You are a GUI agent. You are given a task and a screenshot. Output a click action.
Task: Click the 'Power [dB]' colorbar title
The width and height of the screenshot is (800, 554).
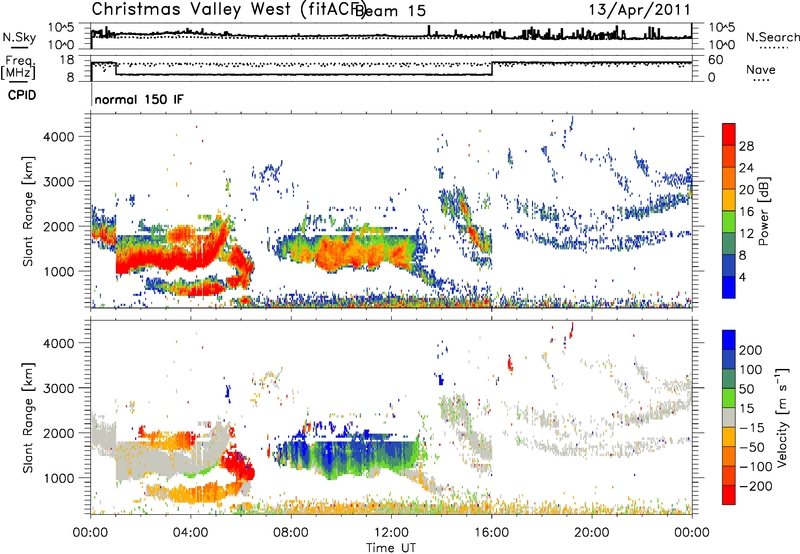coord(763,211)
